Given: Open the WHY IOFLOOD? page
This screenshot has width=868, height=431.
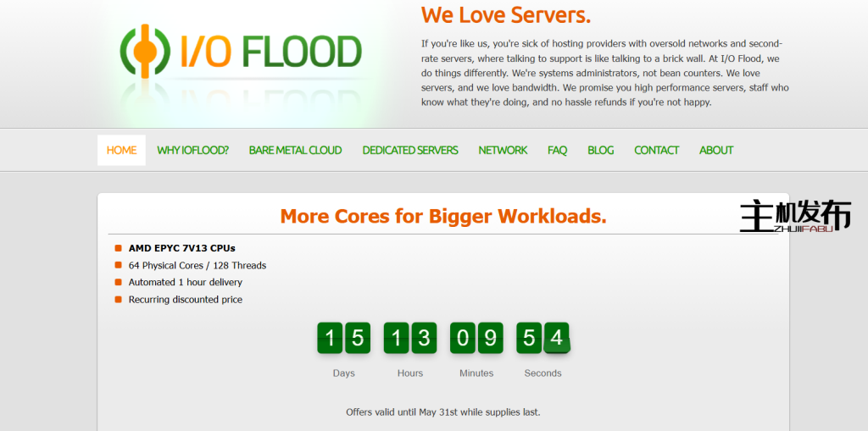Looking at the screenshot, I should [192, 150].
